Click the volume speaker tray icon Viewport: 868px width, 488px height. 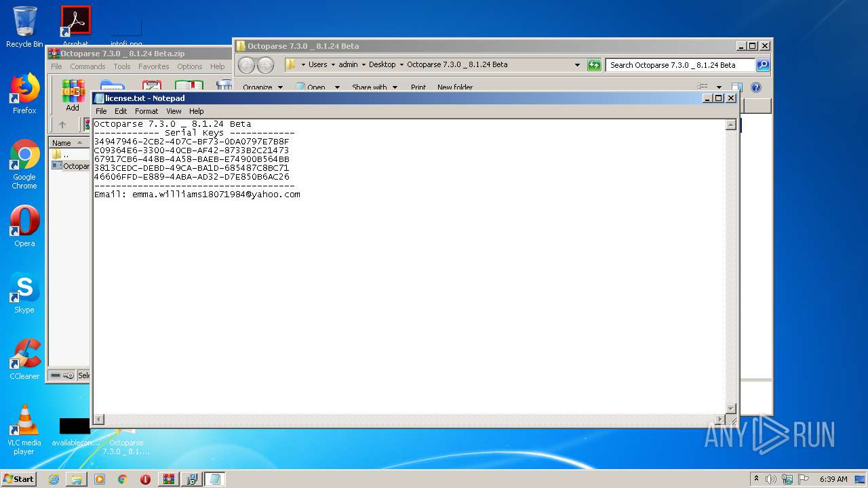[x=771, y=479]
